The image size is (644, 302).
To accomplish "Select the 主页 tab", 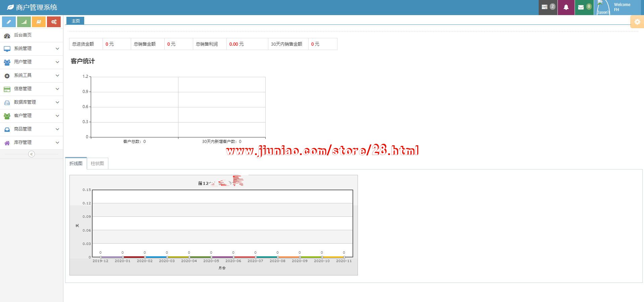I will coord(75,21).
